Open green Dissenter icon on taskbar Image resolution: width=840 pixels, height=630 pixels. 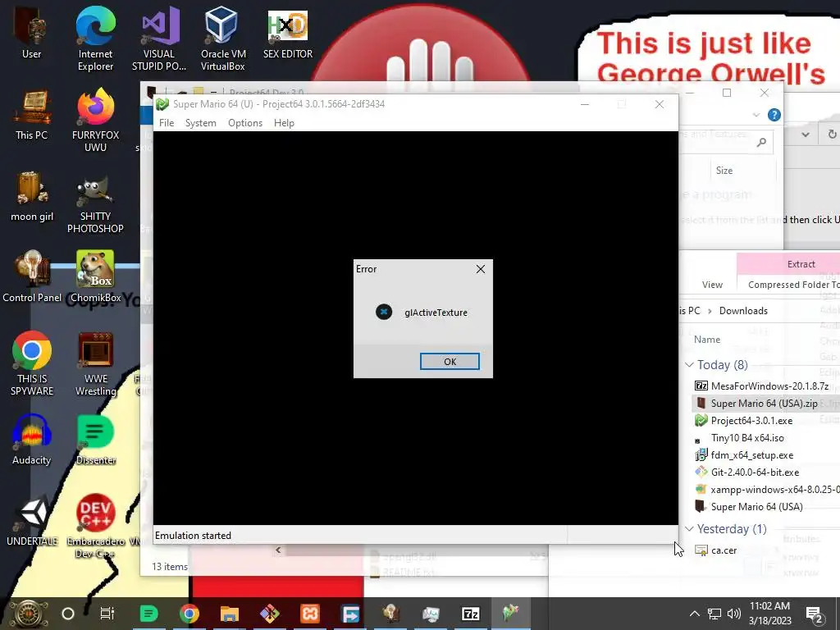point(149,614)
